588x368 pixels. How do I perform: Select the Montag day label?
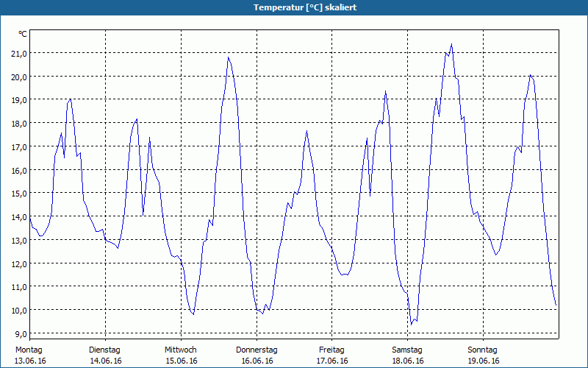29,350
